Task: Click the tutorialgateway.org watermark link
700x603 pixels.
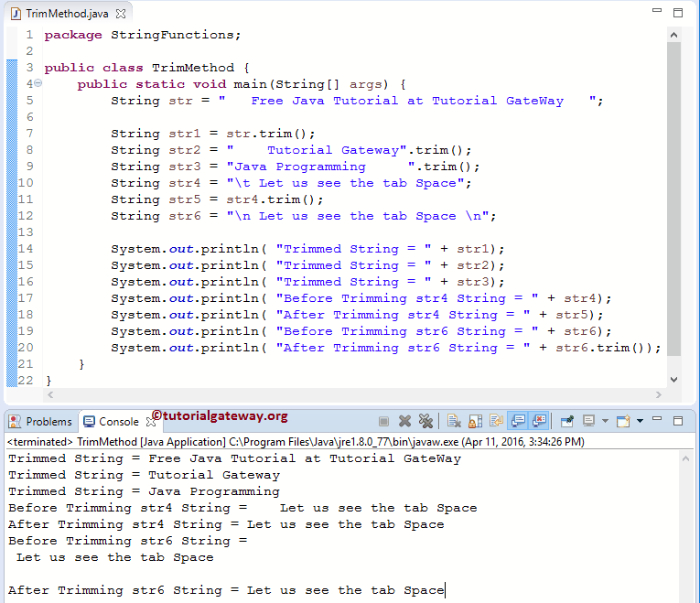Action: (220, 415)
